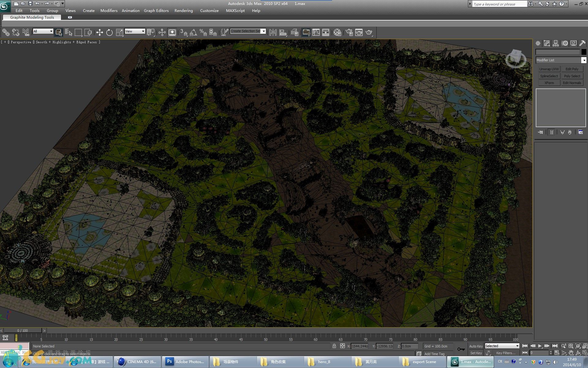Viewport: 588px width, 368px height.
Task: Click the Unwrap UVW button
Action: tap(549, 69)
